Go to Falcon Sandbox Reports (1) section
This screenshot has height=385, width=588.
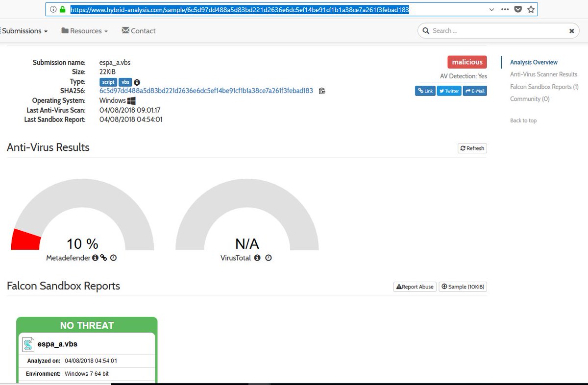544,87
